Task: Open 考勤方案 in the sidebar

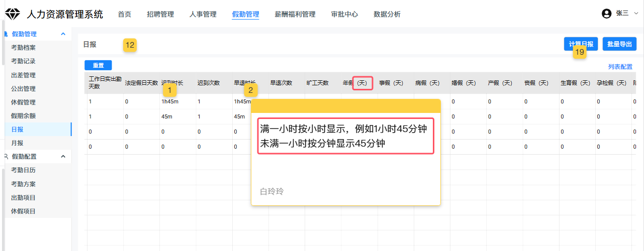Action: (23, 184)
